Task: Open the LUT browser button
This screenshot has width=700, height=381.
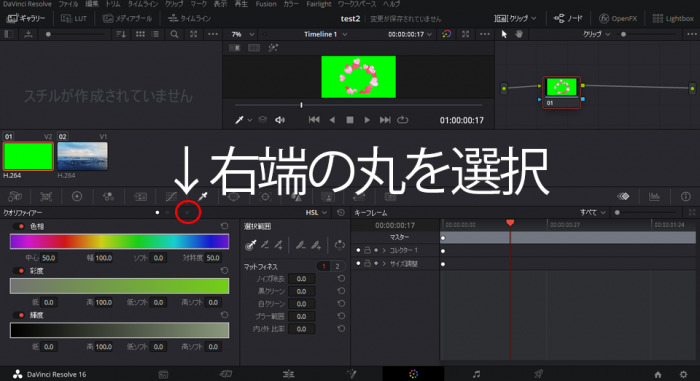Action: (74, 18)
